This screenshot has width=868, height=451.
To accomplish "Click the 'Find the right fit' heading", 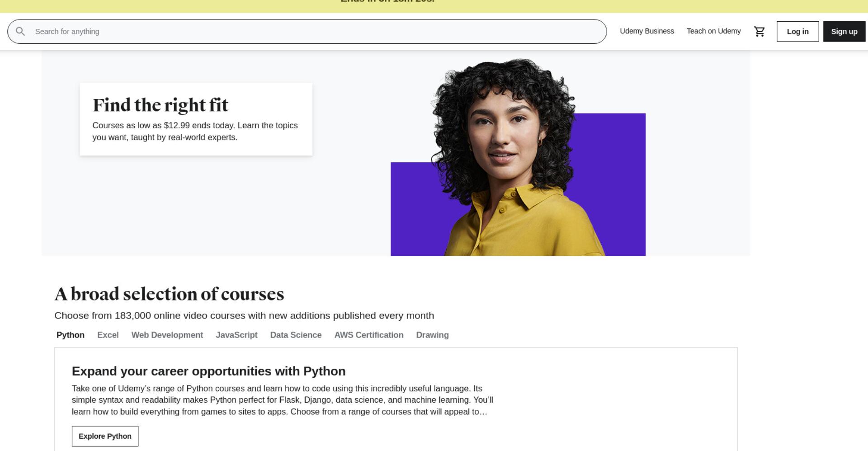I will click(160, 105).
